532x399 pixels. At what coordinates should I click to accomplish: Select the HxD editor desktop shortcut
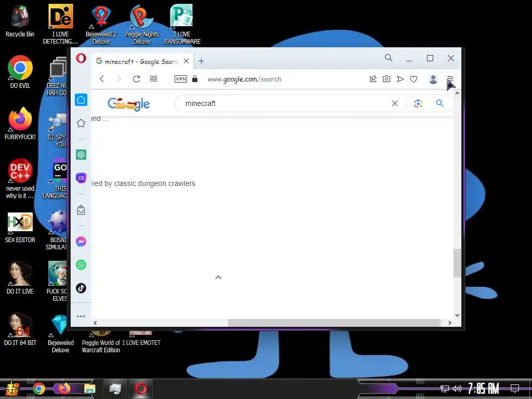20,228
